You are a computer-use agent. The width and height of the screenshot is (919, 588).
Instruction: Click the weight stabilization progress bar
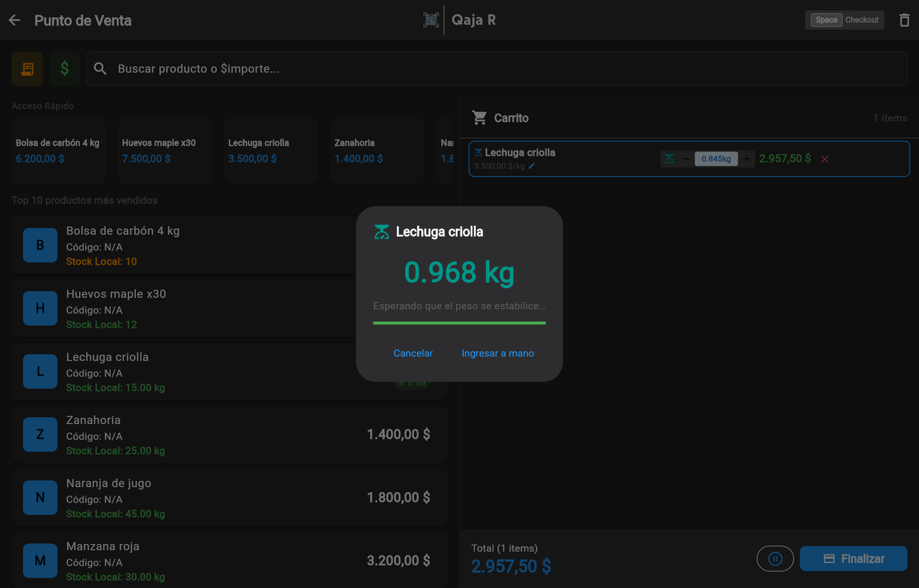click(x=459, y=323)
